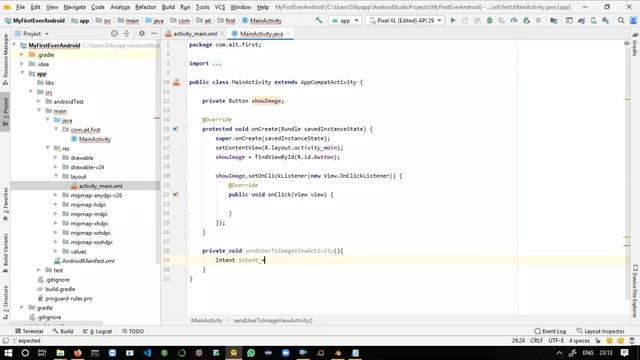This screenshot has width=640, height=360.
Task: Open the Build menu
Action: coord(168,7)
